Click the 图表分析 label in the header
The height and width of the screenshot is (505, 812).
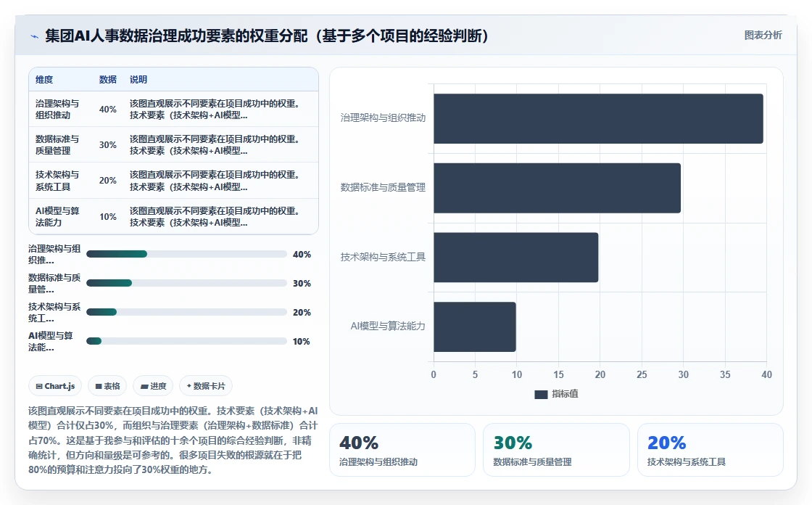[763, 36]
